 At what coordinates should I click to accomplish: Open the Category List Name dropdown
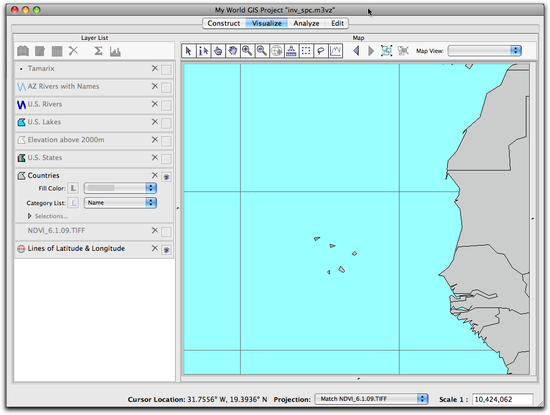tap(120, 203)
